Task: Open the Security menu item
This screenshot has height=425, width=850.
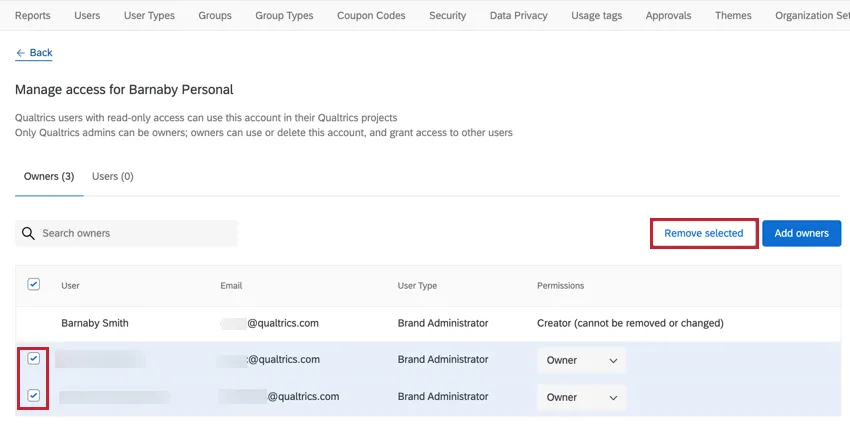Action: [x=447, y=15]
